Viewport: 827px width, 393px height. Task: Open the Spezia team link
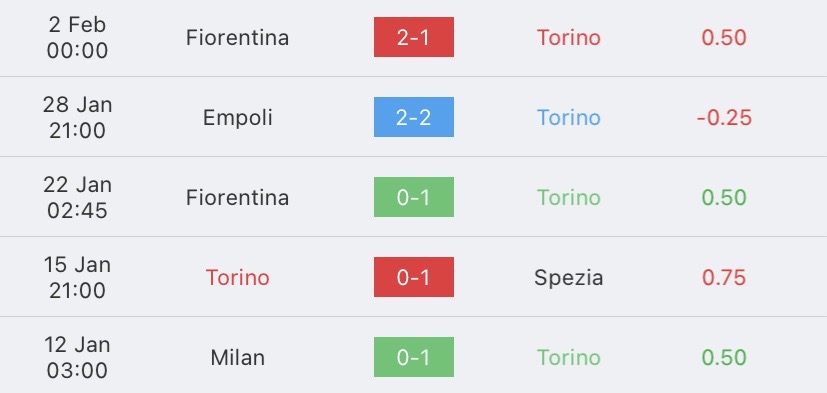point(569,278)
